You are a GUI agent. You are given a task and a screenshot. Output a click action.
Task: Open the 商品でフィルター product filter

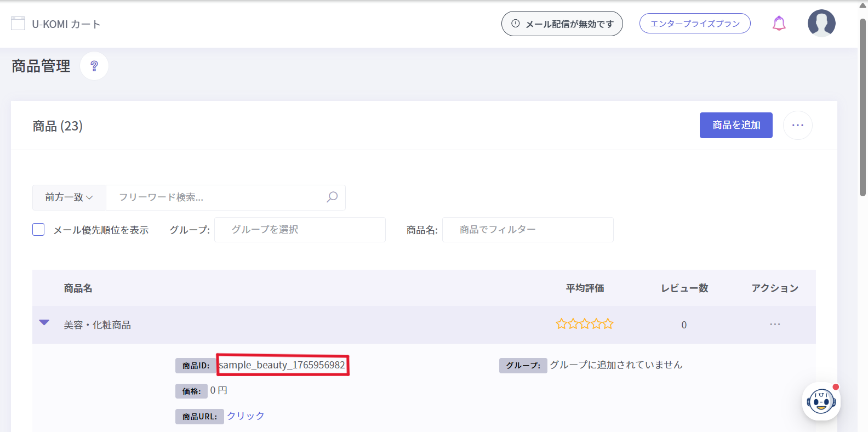(527, 230)
